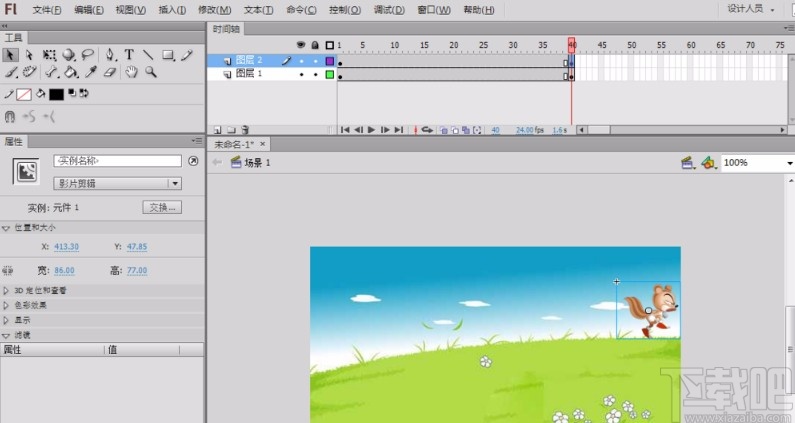Select the Bone tool
This screenshot has height=423, width=795.
coord(51,72)
